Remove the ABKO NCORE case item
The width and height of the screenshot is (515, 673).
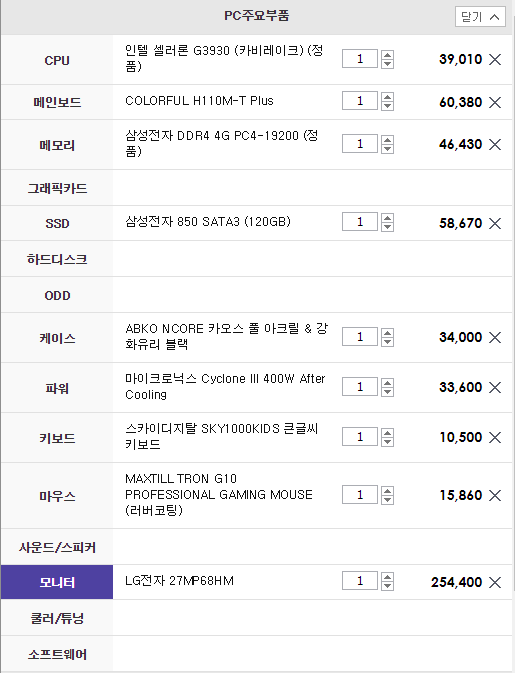[x=495, y=337]
